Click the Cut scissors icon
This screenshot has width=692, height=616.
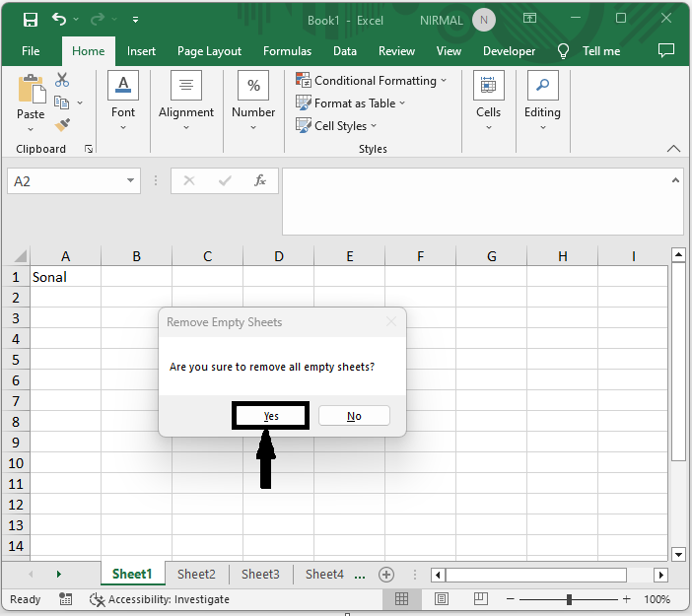point(62,80)
